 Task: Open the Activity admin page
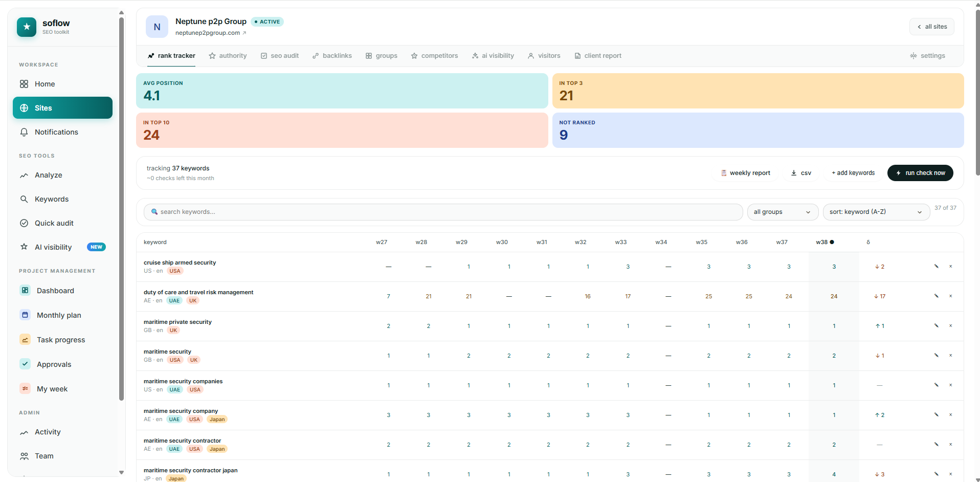pyautogui.click(x=62, y=432)
